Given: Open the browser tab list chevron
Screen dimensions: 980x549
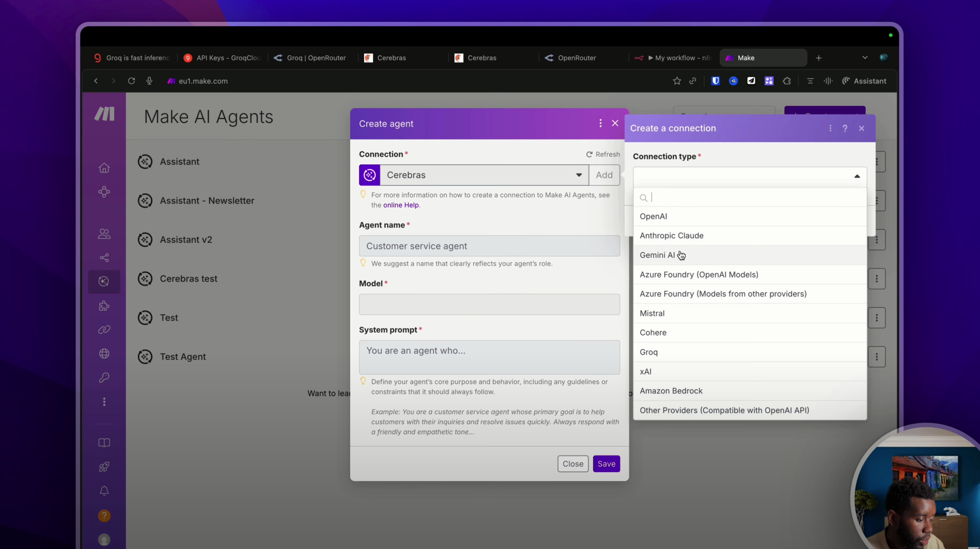Looking at the screenshot, I should 864,58.
